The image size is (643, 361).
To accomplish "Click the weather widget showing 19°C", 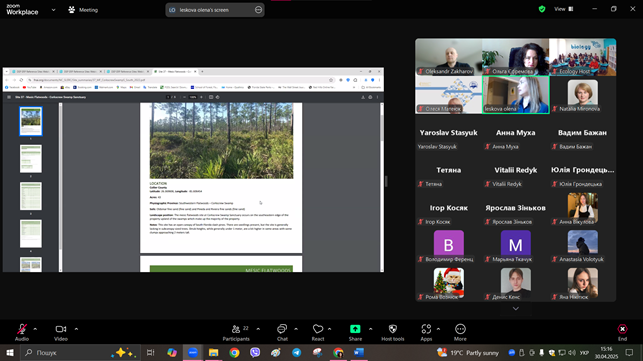I will tap(468, 352).
